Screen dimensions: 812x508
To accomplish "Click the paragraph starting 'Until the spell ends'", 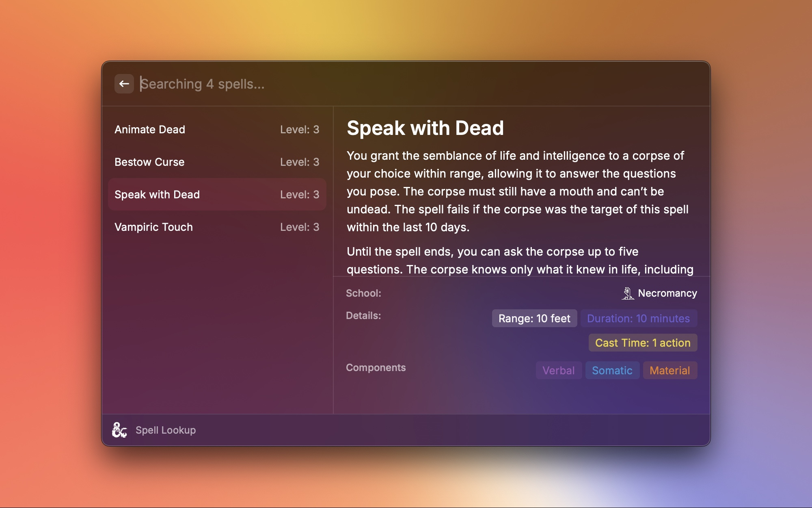I will click(520, 260).
